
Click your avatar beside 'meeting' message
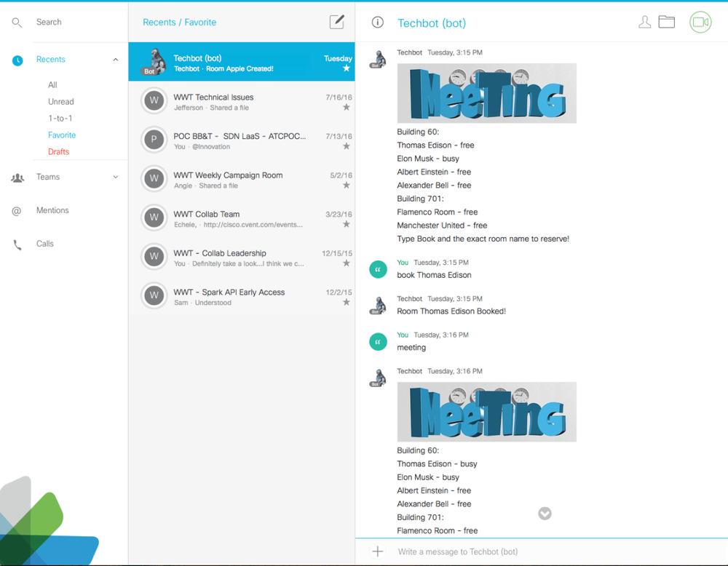coord(378,342)
